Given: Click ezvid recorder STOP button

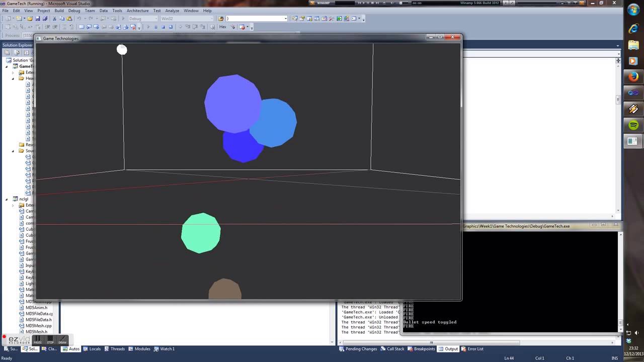Looking at the screenshot, I should [x=50, y=340].
